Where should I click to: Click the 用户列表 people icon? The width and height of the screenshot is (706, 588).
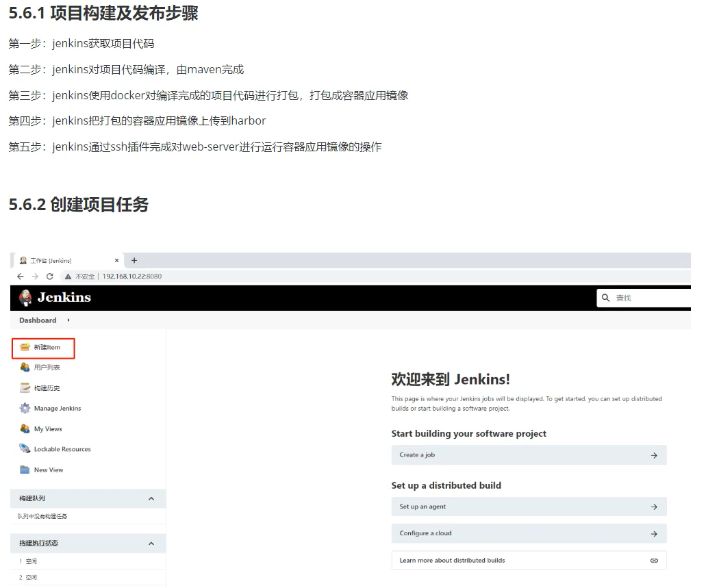click(x=25, y=368)
